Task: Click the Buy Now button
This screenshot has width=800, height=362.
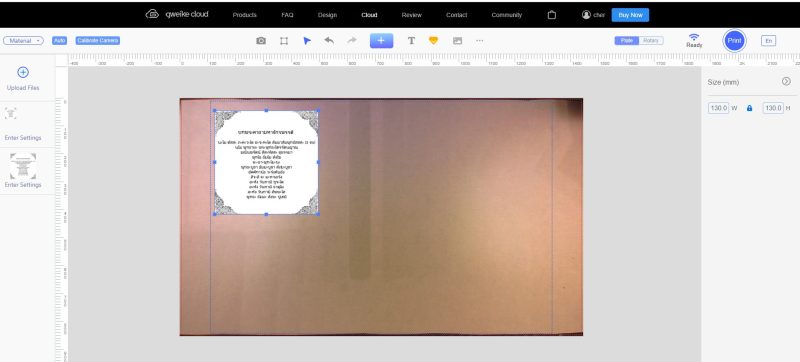Action: pos(630,15)
